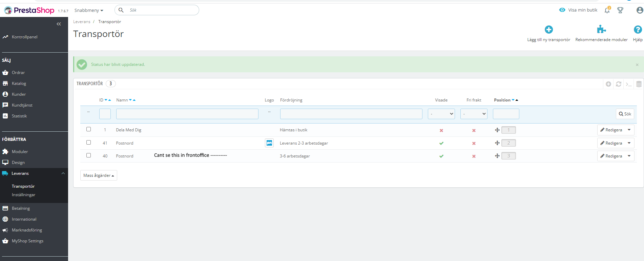The image size is (644, 261).
Task: Click the move handle for the ID 40 row
Action: click(497, 156)
